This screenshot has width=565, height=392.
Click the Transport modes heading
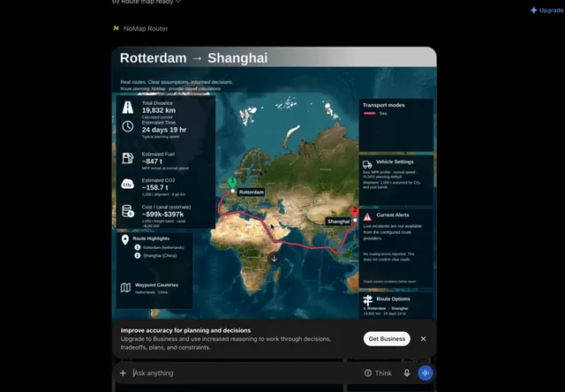[383, 105]
